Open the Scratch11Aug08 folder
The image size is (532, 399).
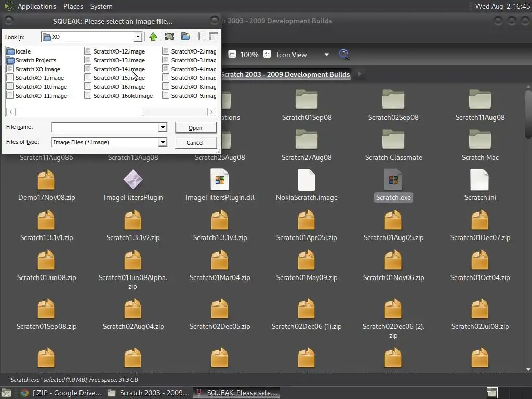tap(480, 105)
